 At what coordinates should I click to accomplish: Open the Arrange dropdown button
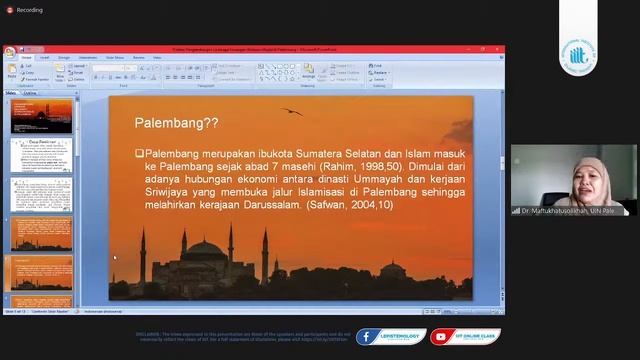(309, 72)
